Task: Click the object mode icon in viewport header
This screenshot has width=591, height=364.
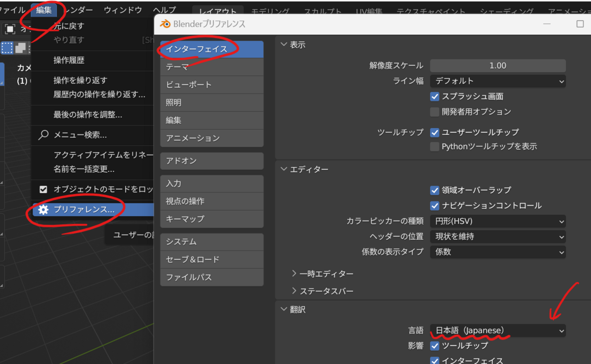Action: pyautogui.click(x=10, y=29)
